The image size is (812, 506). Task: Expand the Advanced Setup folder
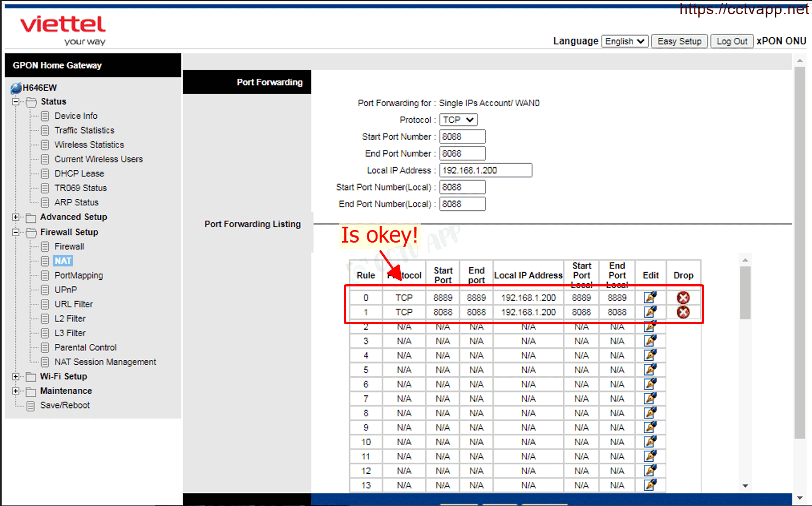(x=16, y=217)
